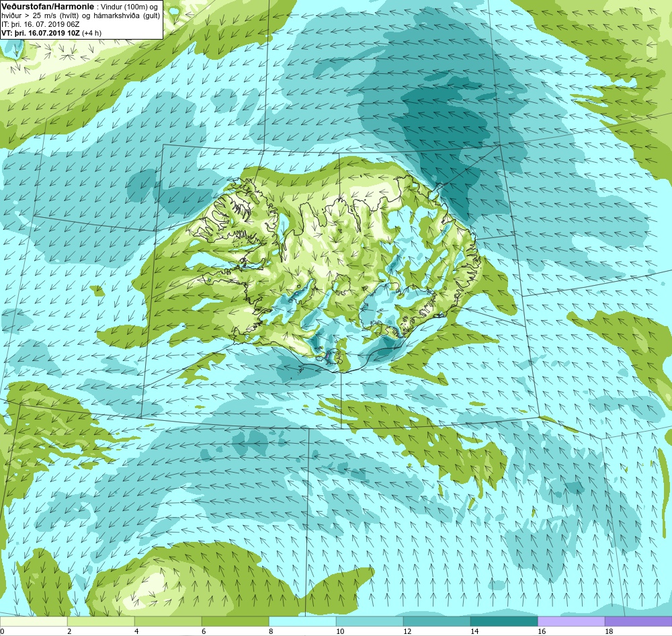Click the '4' label on wind scale
This screenshot has height=636, width=672.
pos(136,631)
